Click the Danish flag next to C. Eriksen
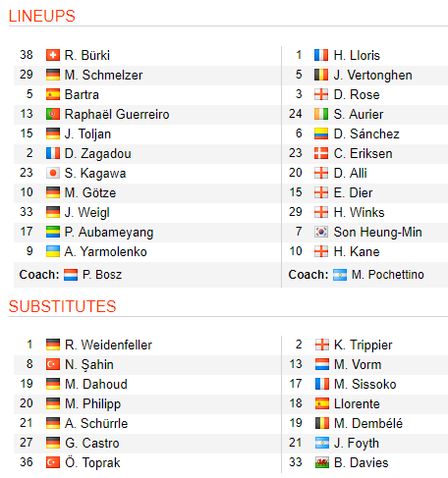Screen dimensions: 448x478 [x=321, y=153]
